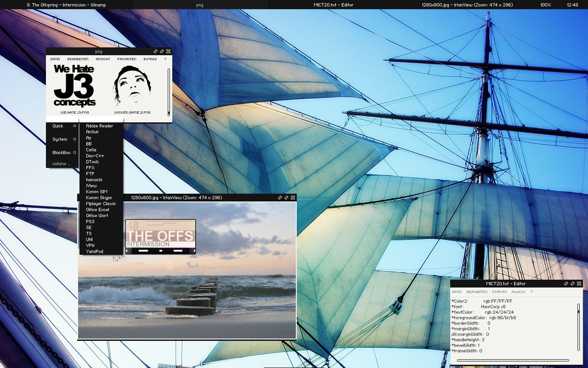Launch Office Excel from the Quick menu
The width and height of the screenshot is (588, 368).
102,210
